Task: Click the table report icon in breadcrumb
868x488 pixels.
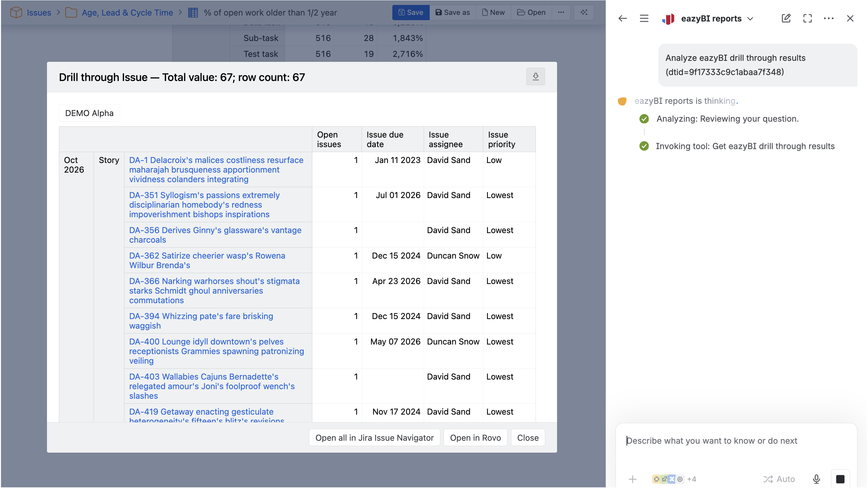Action: point(193,13)
